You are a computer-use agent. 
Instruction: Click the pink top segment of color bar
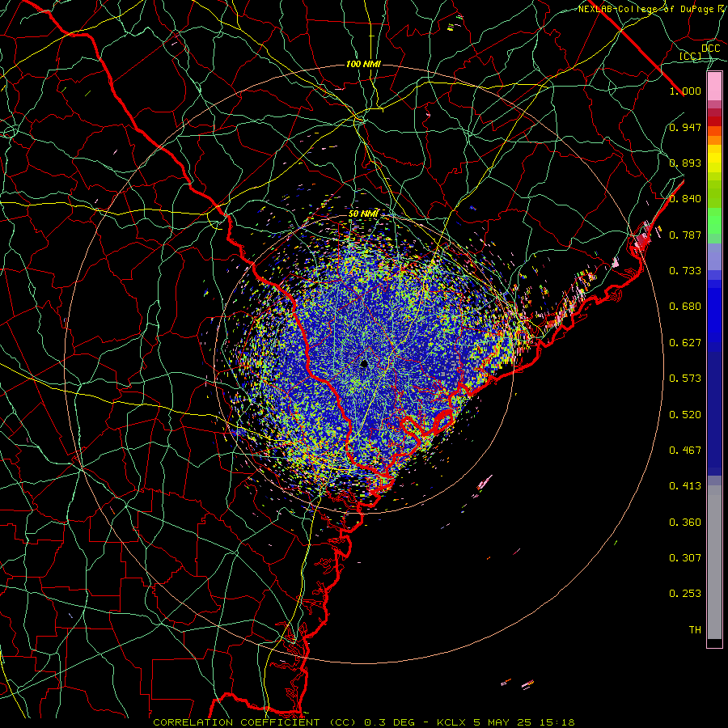point(714,87)
